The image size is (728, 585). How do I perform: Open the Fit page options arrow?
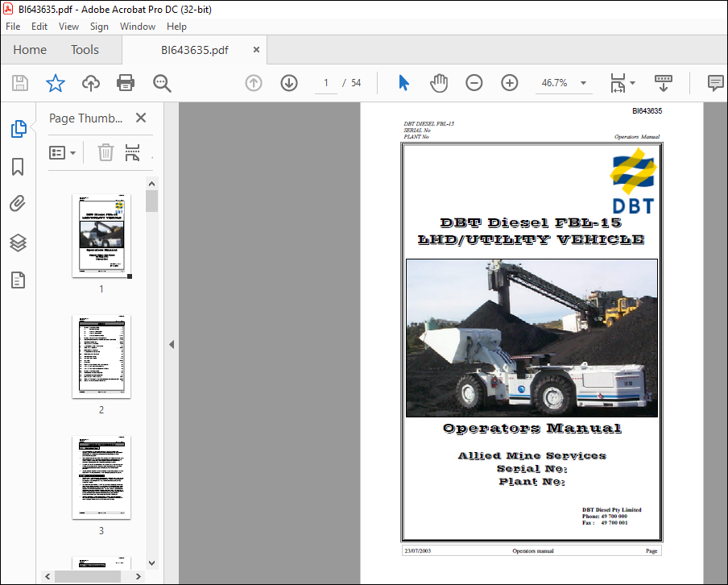point(632,83)
